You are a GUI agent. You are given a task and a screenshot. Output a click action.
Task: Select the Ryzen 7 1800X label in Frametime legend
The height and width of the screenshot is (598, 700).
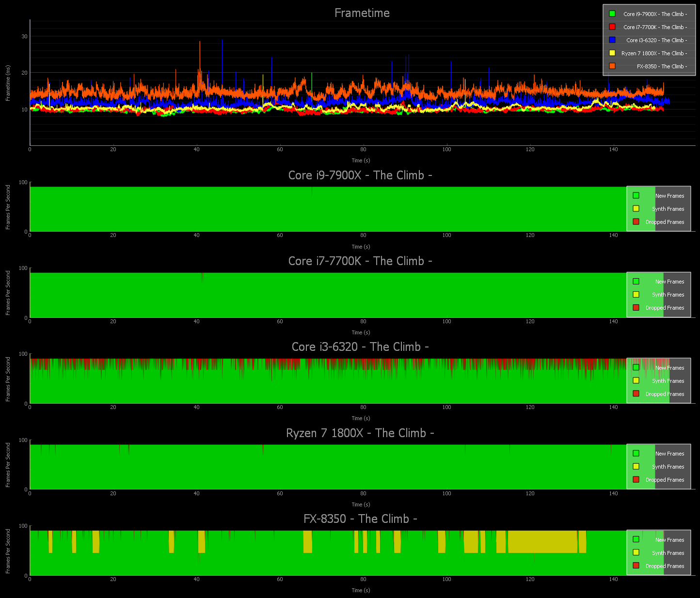[x=654, y=53]
